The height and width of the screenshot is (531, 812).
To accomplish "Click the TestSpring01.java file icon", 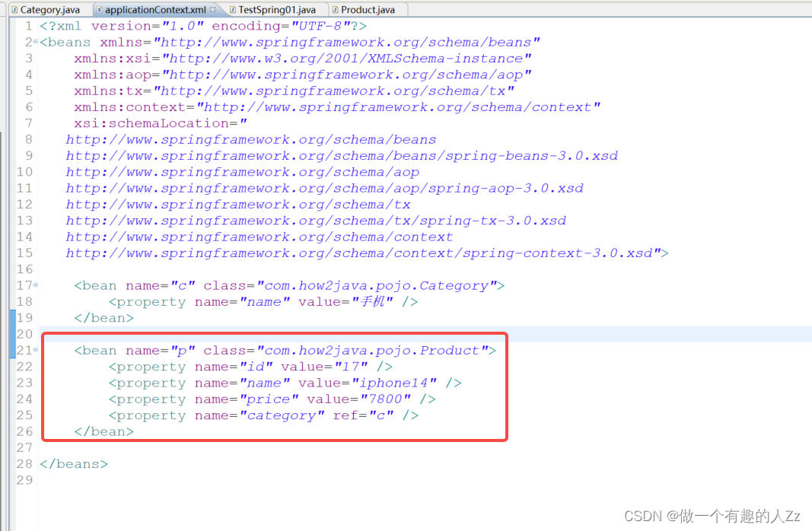I will pos(233,9).
